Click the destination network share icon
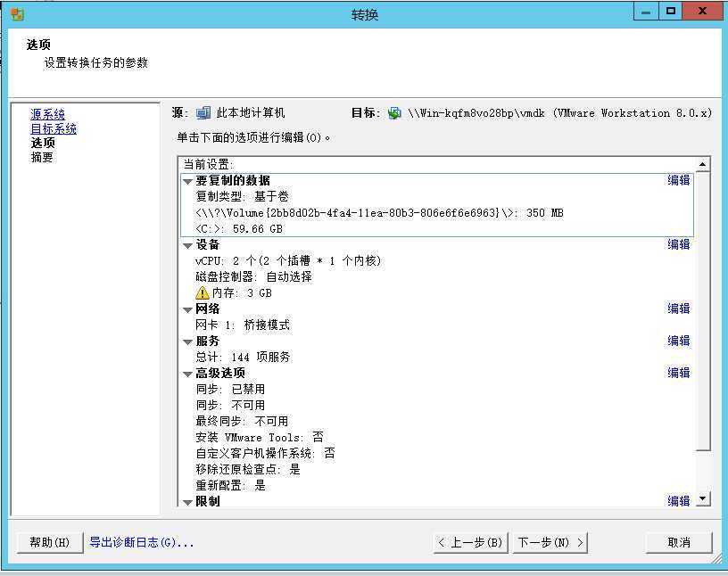 [394, 112]
